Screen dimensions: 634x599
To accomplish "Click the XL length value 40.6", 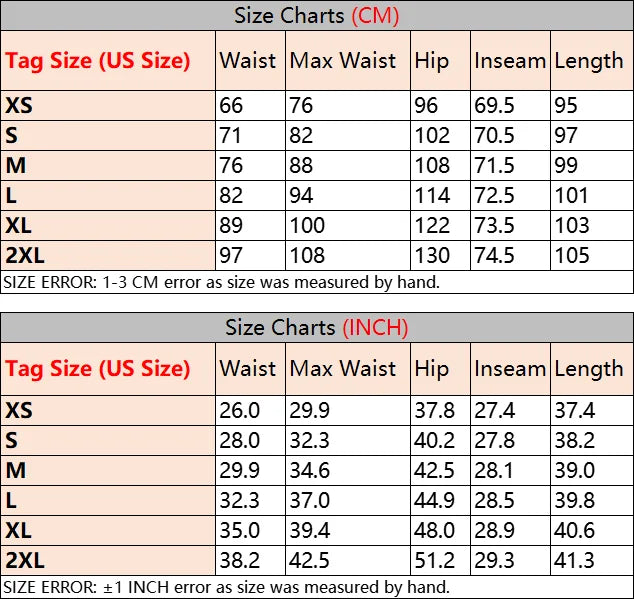I will (x=574, y=530).
